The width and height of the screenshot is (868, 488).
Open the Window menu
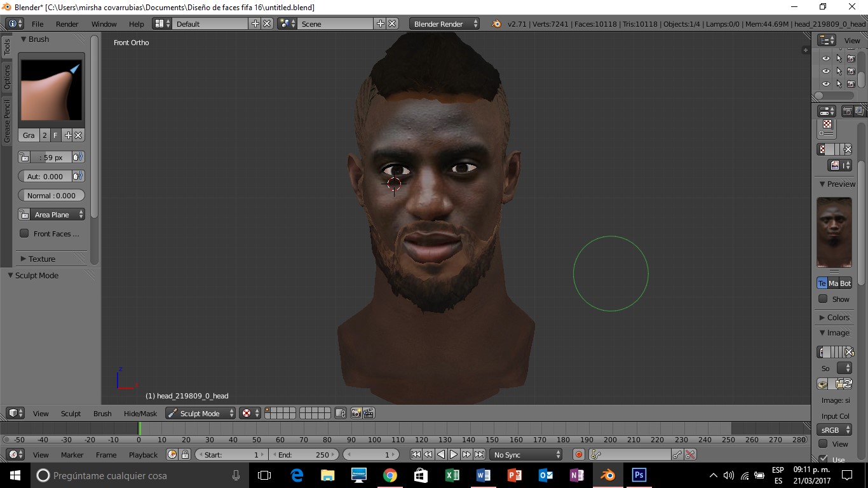(104, 24)
